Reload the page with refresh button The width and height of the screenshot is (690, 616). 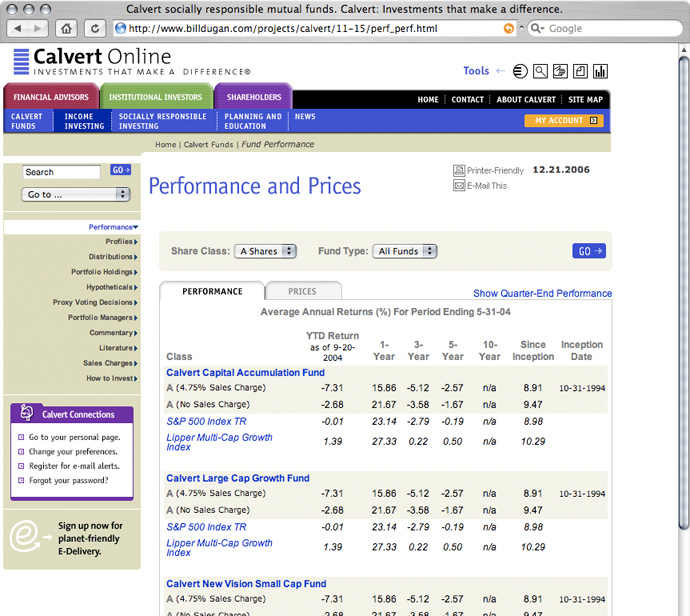click(95, 29)
